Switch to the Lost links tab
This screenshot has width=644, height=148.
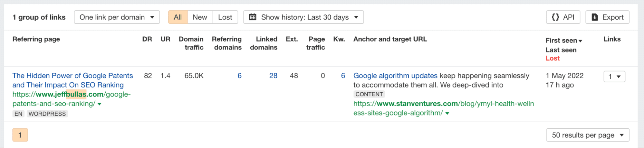tap(225, 17)
